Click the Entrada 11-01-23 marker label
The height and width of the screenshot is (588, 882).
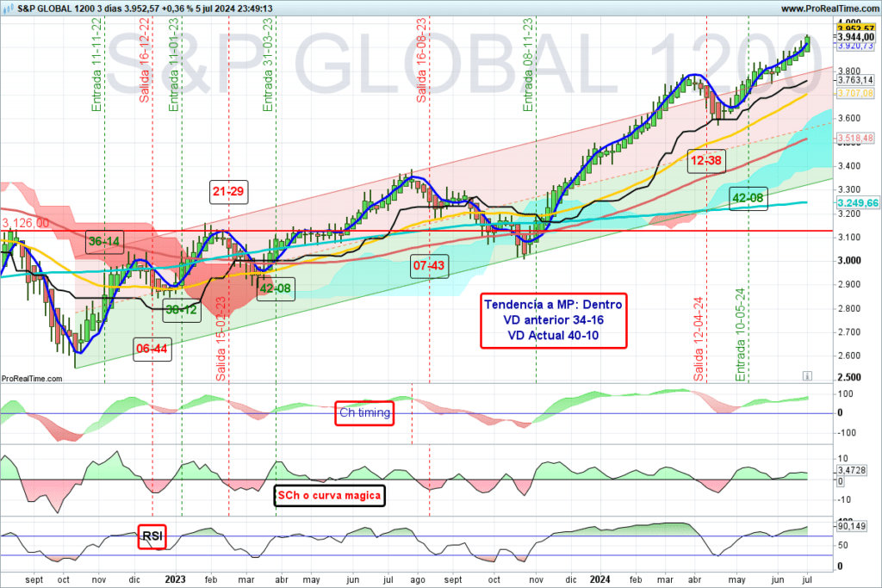point(174,65)
